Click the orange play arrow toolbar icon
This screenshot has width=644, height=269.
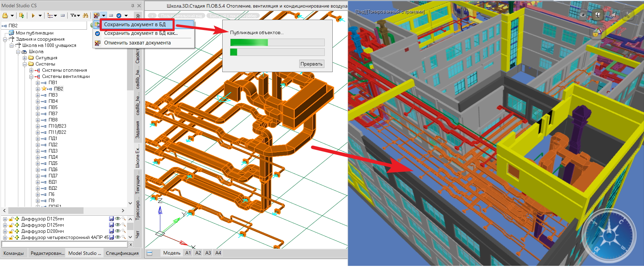click(x=33, y=16)
